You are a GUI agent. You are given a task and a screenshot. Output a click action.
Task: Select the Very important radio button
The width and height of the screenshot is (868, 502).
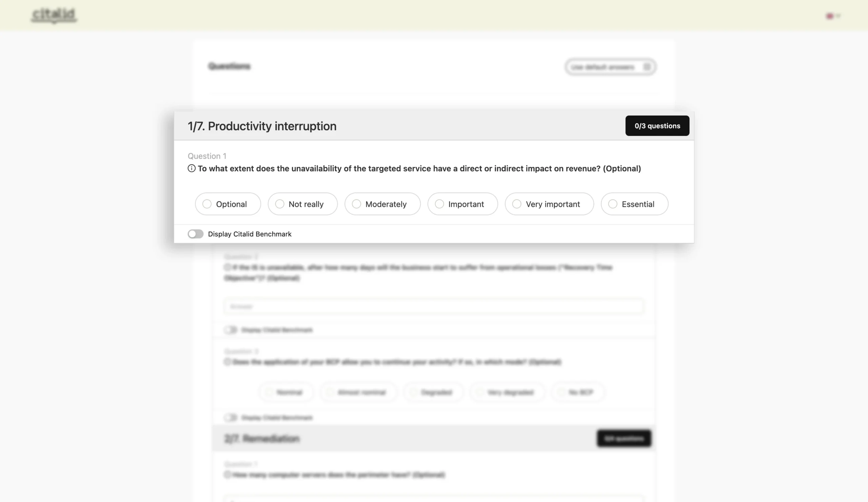pos(516,204)
